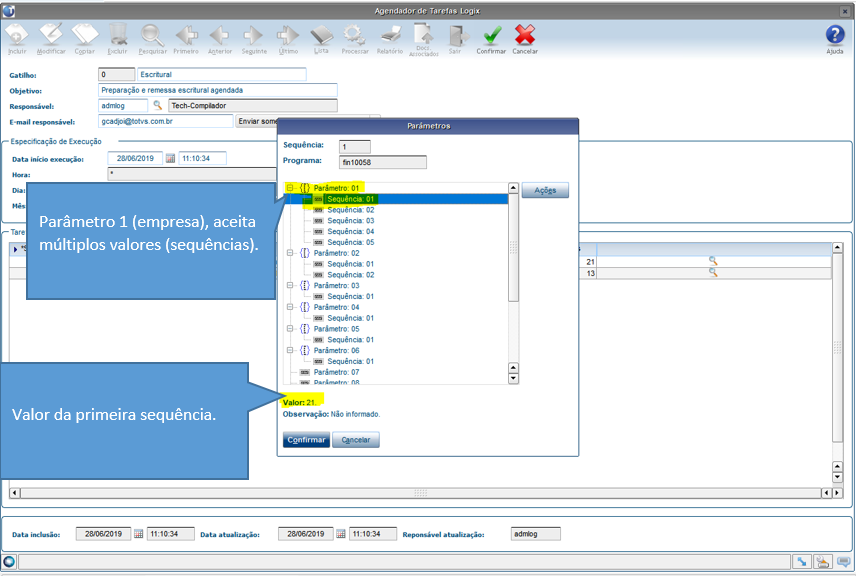Select Sequência: 01 under Parâmetro: 06

(x=350, y=361)
